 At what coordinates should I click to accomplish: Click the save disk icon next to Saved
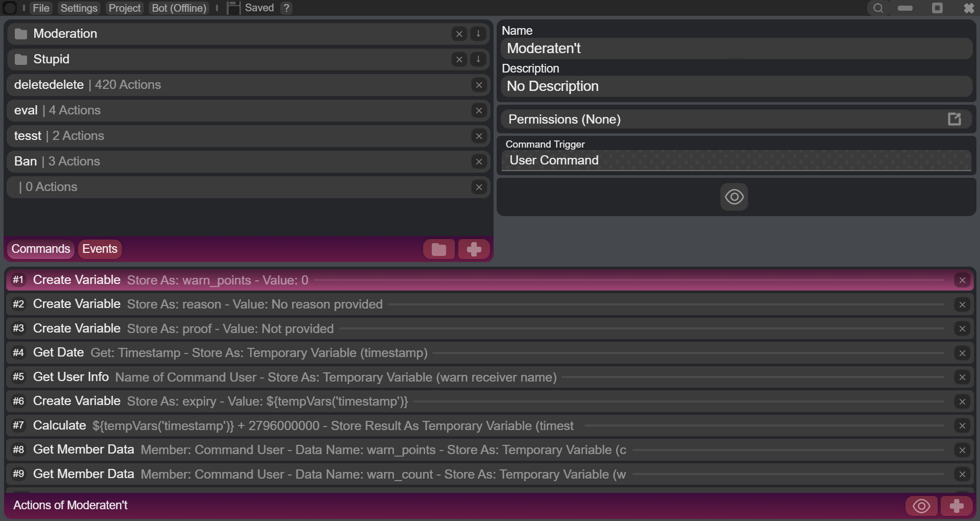[233, 8]
